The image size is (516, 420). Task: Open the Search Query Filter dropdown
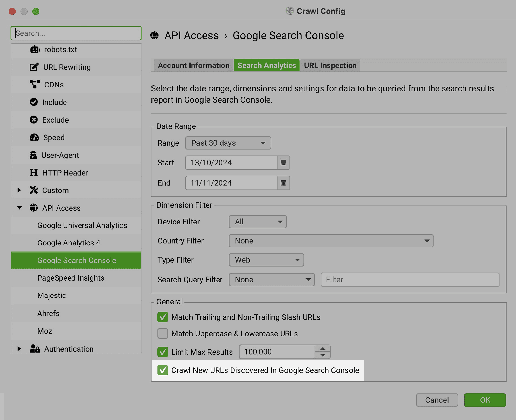pos(272,280)
